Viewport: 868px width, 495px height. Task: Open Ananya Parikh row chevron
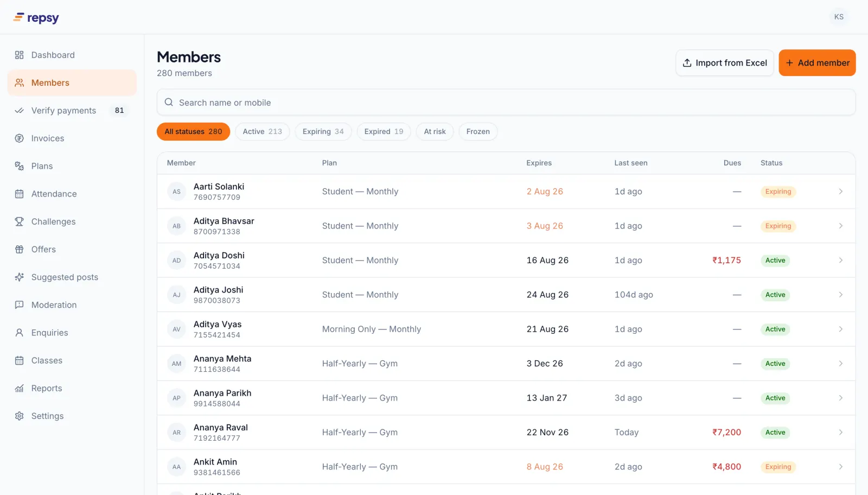[840, 398]
